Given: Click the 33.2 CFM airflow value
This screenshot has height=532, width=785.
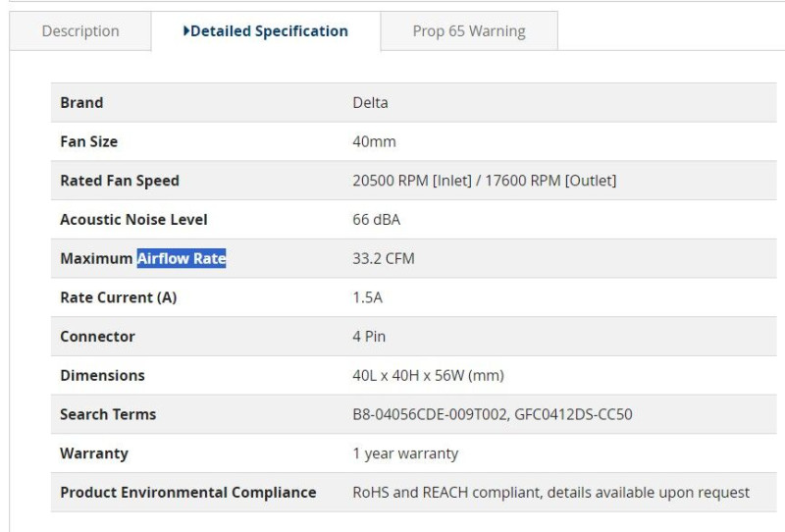Looking at the screenshot, I should [x=384, y=258].
